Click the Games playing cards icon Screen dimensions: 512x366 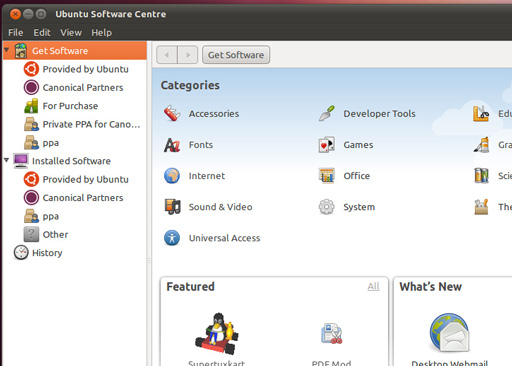click(x=327, y=145)
